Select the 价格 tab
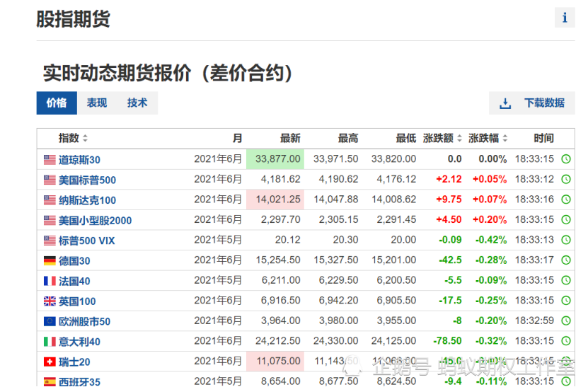The height and width of the screenshot is (387, 588). tap(57, 103)
